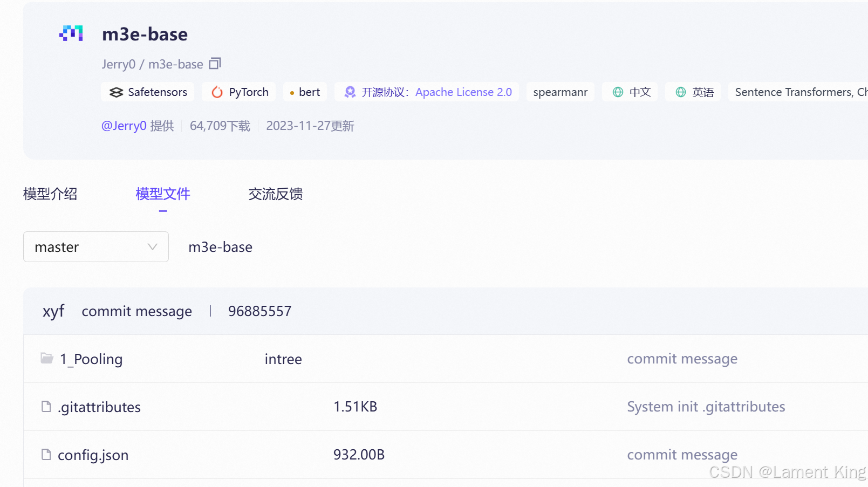Image resolution: width=868 pixels, height=487 pixels.
Task: Click the 2023-11-27更新 date
Action: [x=310, y=126]
